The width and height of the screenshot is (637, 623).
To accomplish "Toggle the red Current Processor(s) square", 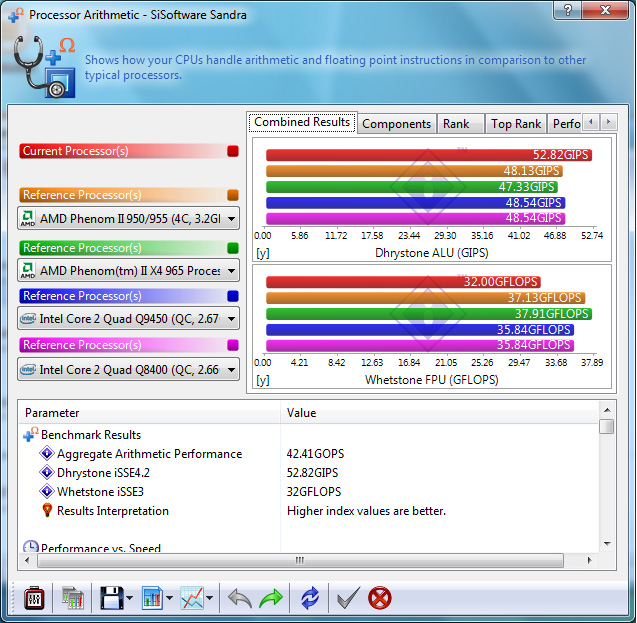I will tap(233, 151).
